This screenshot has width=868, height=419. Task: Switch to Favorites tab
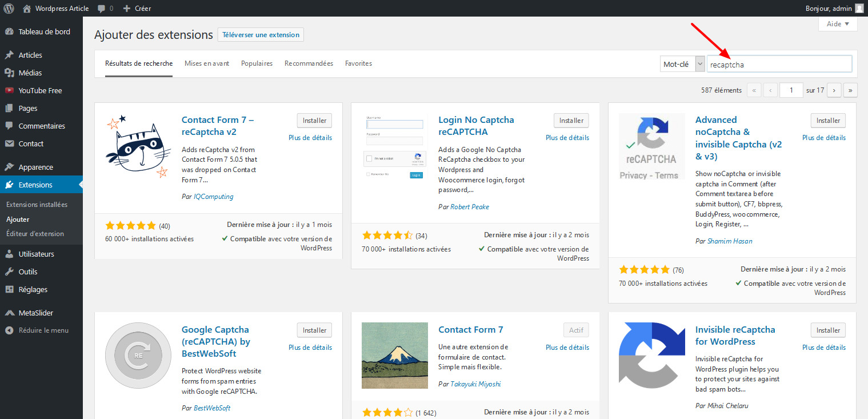pyautogui.click(x=358, y=63)
